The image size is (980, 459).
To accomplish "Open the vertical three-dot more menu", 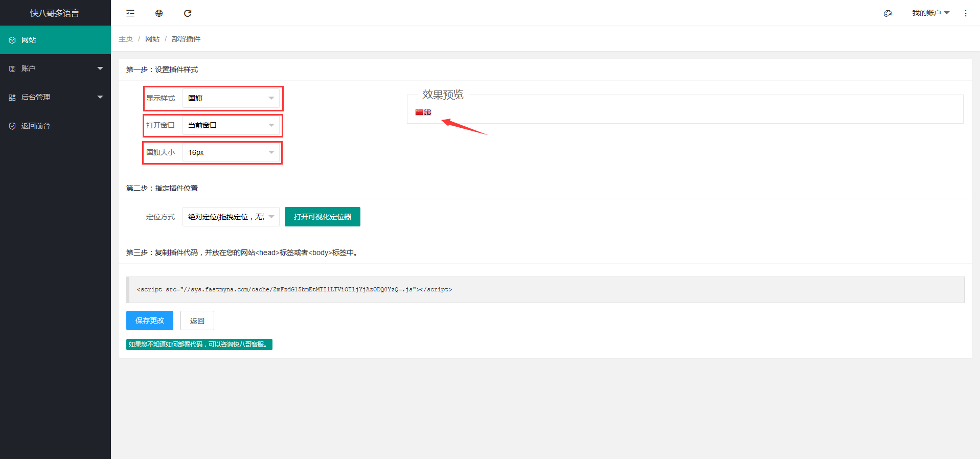I will (966, 13).
